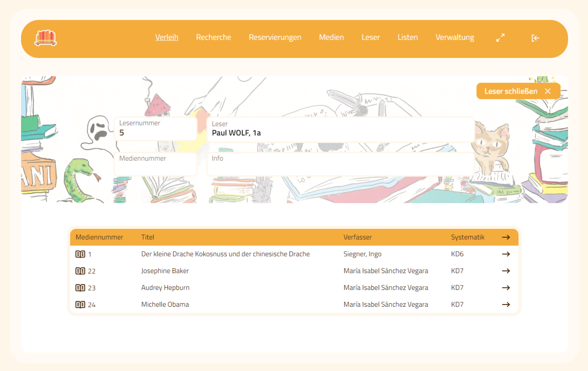Click the book icon next to Mediennummer 1
The width and height of the screenshot is (588, 371).
[x=81, y=254]
